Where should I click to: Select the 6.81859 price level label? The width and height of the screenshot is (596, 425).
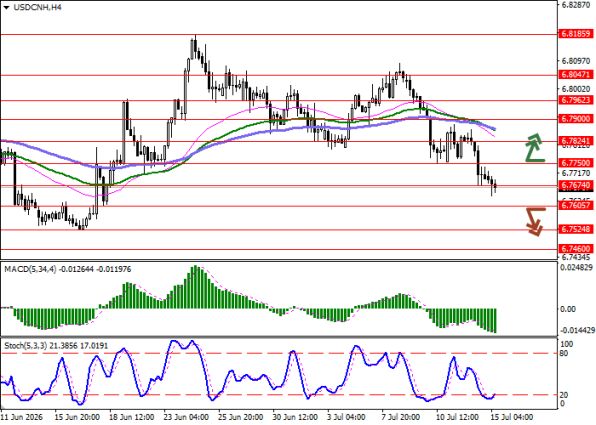576,34
